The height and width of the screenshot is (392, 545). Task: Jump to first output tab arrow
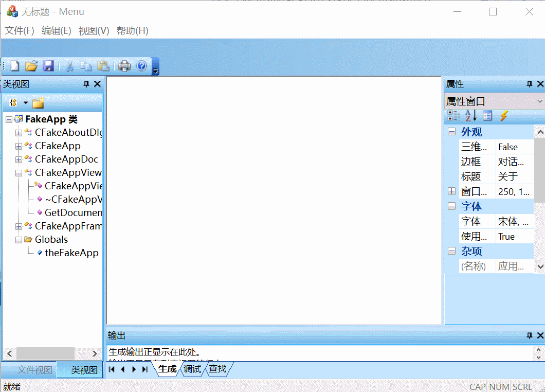coord(112,369)
